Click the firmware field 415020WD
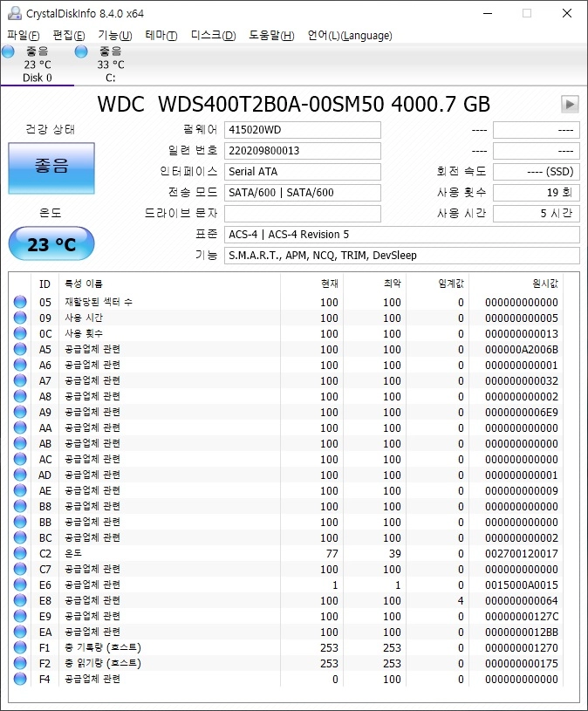Screen dimensions: 588x711 point(303,130)
